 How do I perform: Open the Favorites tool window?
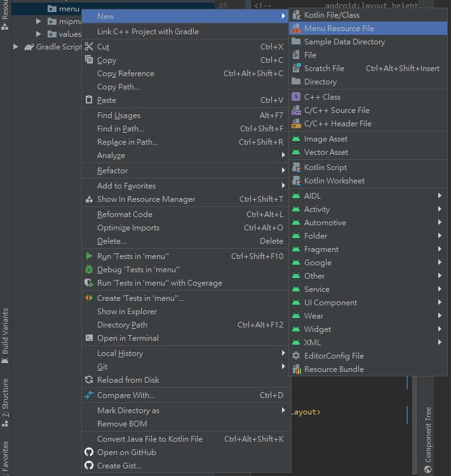pyautogui.click(x=5, y=458)
